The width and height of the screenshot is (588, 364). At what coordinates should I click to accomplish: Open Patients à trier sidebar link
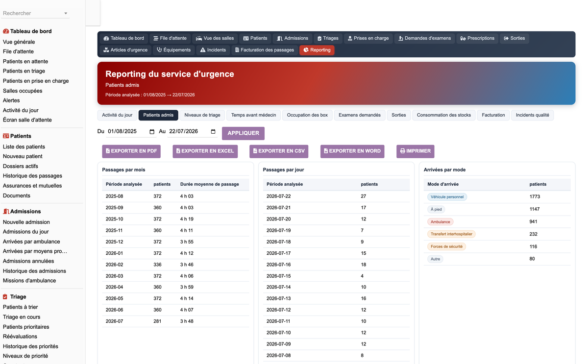[x=21, y=308]
